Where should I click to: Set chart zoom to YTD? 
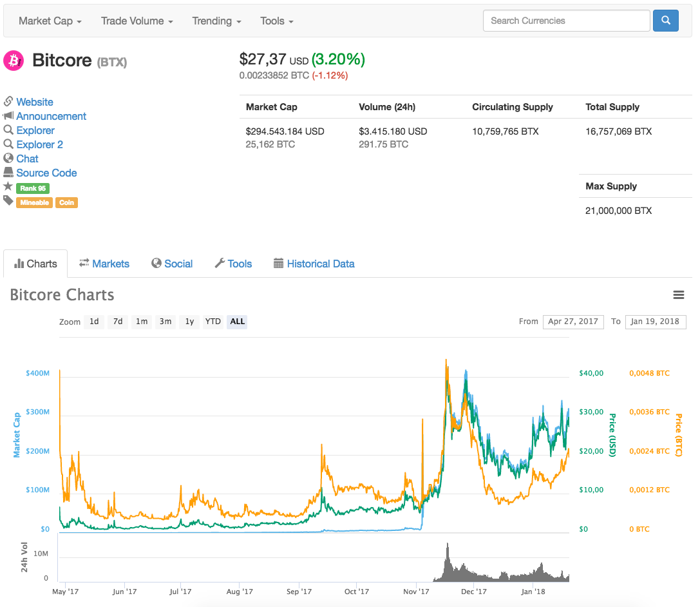coord(213,322)
